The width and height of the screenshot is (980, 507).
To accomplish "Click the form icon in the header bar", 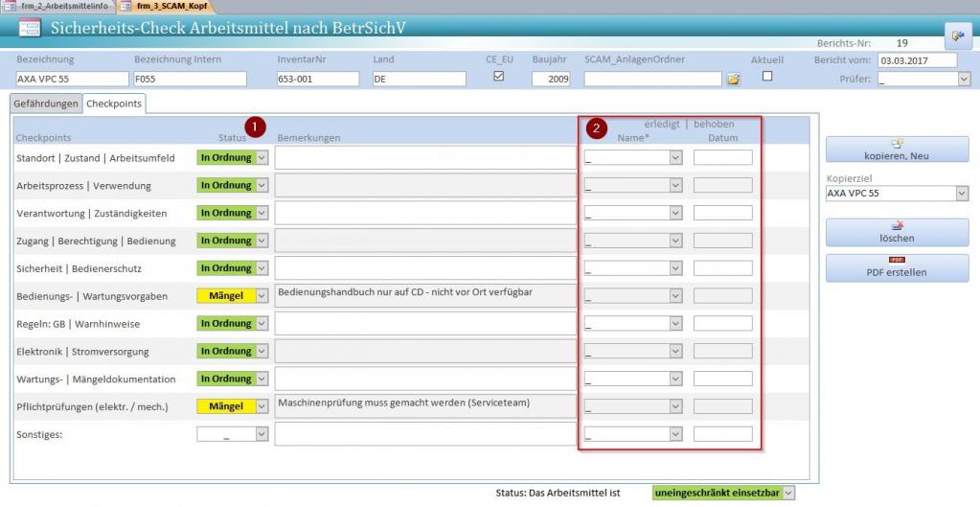I will click(x=30, y=28).
